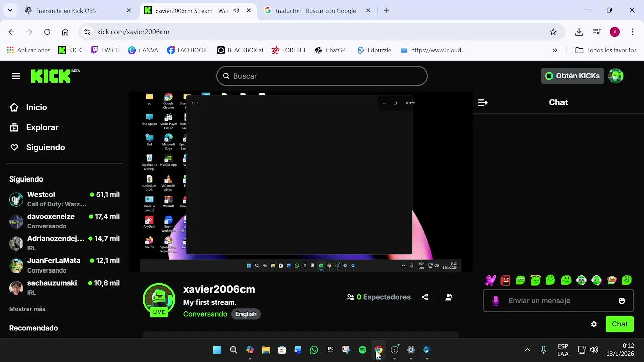Open the tab search dropdown arrow
The image size is (644, 362).
(x=11, y=10)
